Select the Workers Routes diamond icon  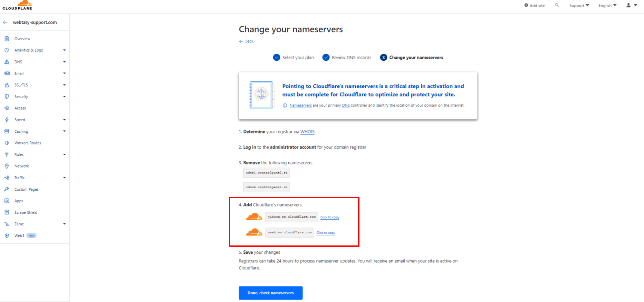point(7,143)
